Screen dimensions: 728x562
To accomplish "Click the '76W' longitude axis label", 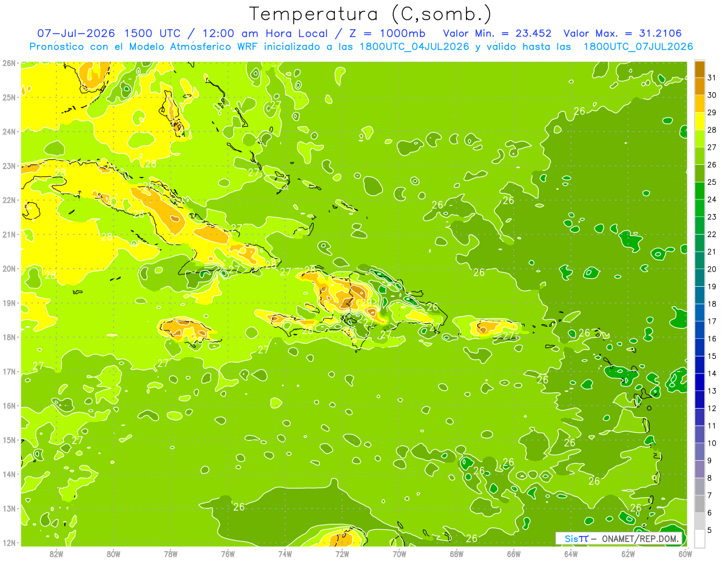I will point(227,554).
